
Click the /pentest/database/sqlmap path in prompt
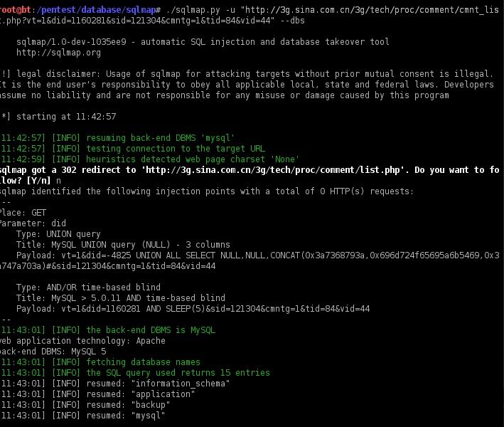click(97, 10)
